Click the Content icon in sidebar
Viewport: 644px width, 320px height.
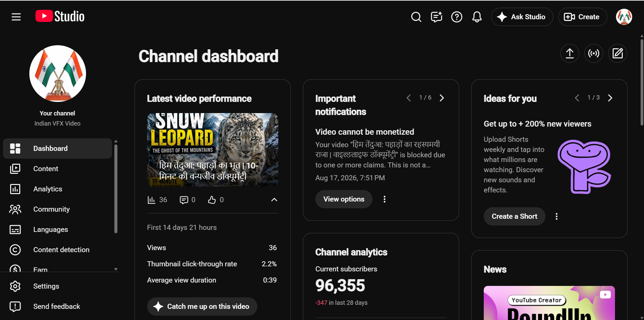[15, 169]
